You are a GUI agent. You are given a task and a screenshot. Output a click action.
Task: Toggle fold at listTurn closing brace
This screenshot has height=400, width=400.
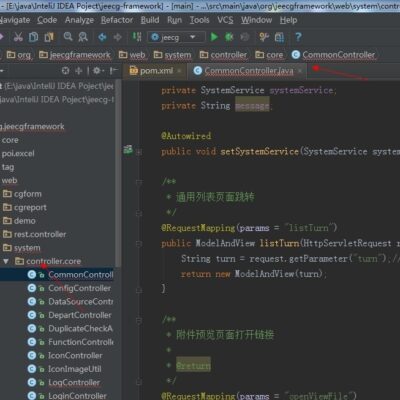coord(139,290)
